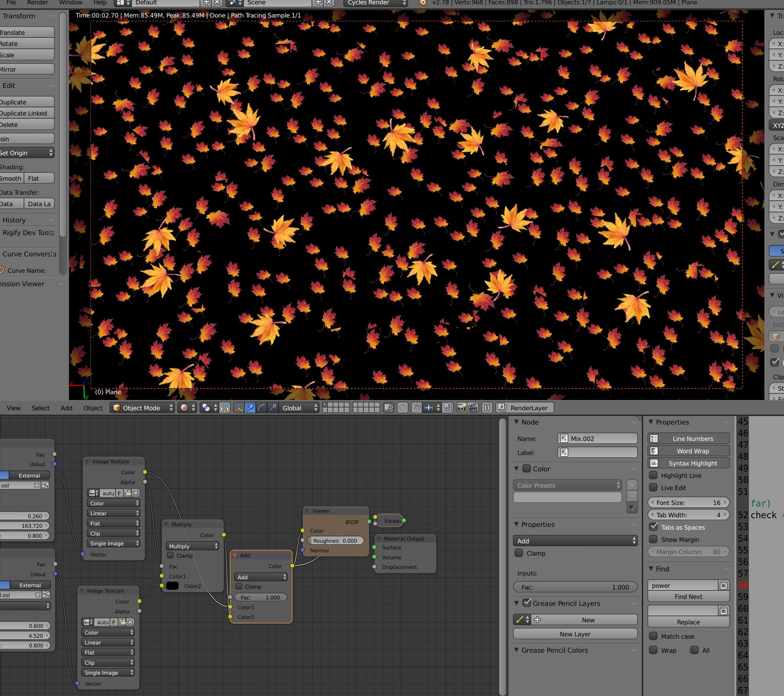Enable Wrap checkbox in Find

[x=653, y=650]
